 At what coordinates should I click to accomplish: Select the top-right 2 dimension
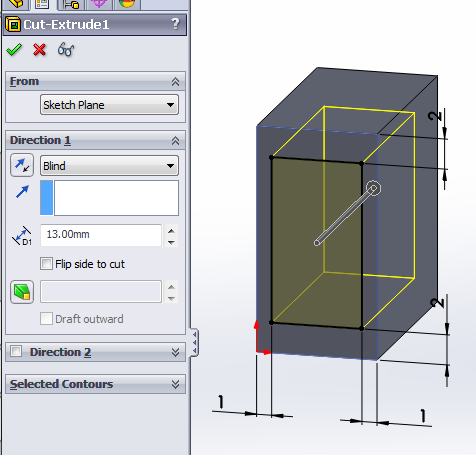point(434,116)
